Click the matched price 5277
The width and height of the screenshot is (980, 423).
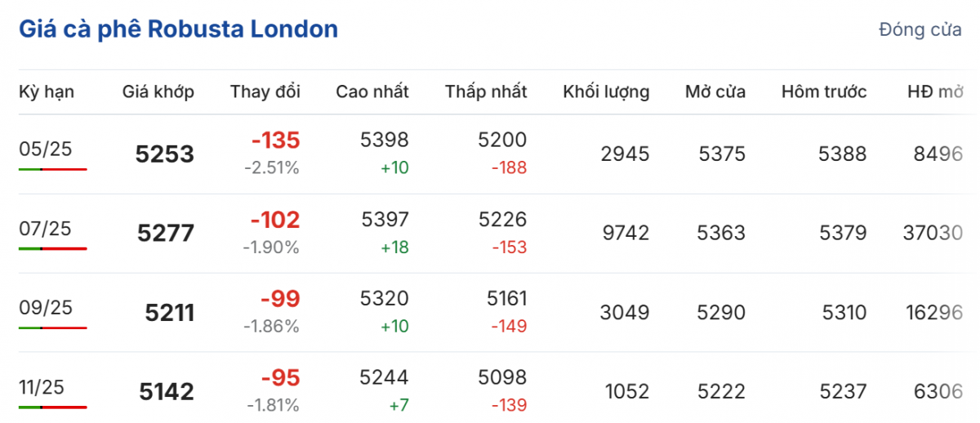pyautogui.click(x=167, y=234)
